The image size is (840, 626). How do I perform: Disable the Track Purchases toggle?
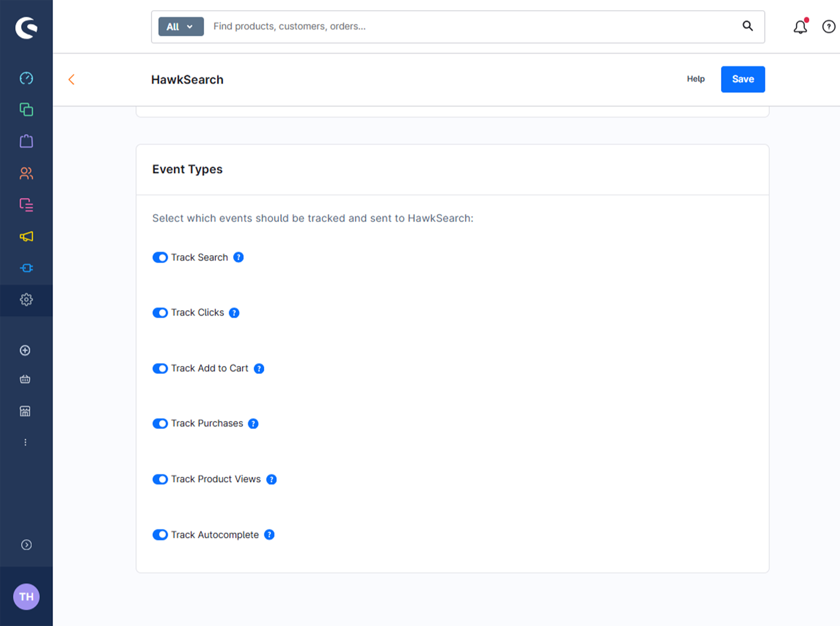point(160,424)
